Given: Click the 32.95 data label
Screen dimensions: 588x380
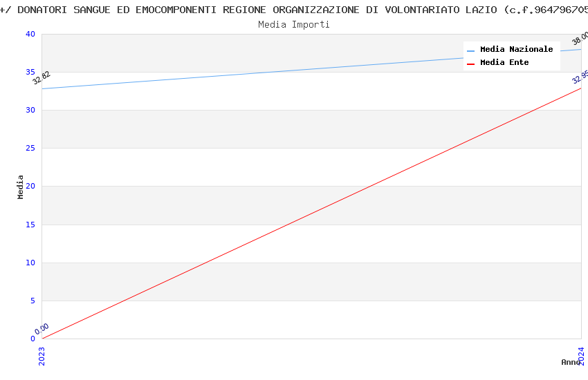Looking at the screenshot, I should coord(580,77).
